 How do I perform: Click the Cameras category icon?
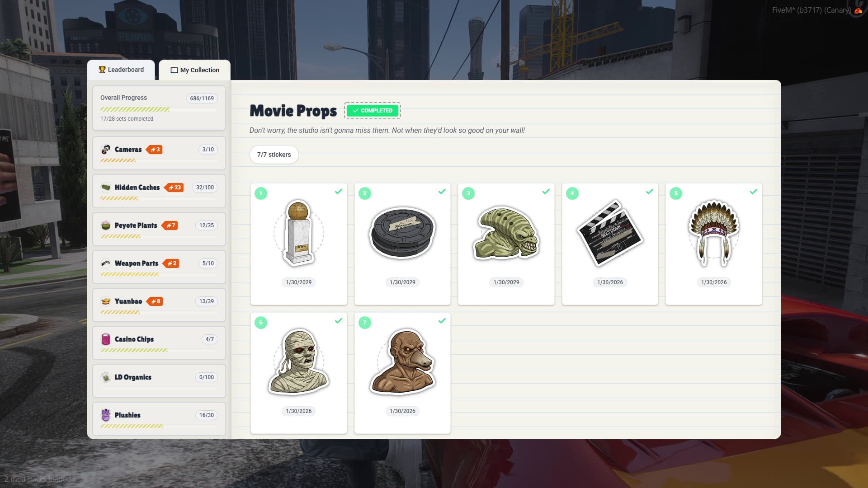pyautogui.click(x=106, y=150)
